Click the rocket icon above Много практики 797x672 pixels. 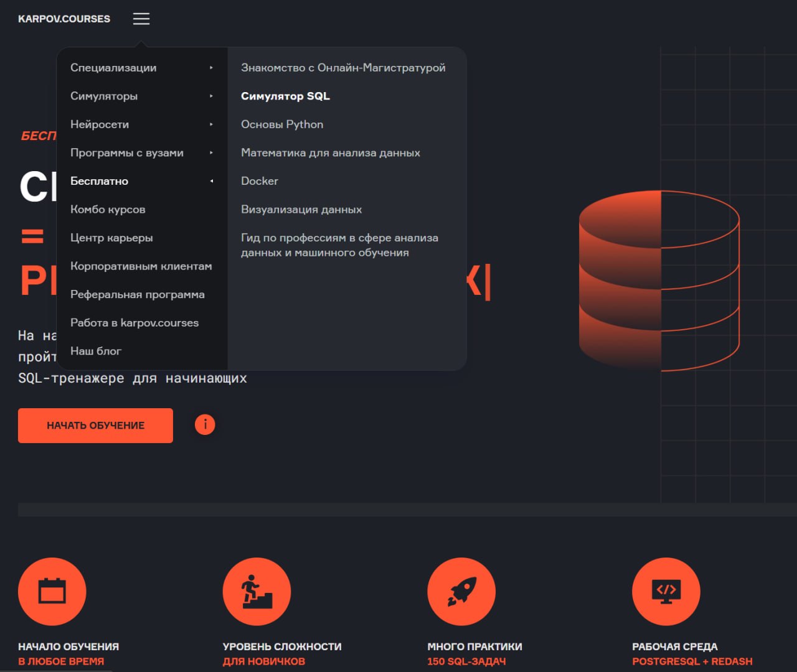point(461,591)
